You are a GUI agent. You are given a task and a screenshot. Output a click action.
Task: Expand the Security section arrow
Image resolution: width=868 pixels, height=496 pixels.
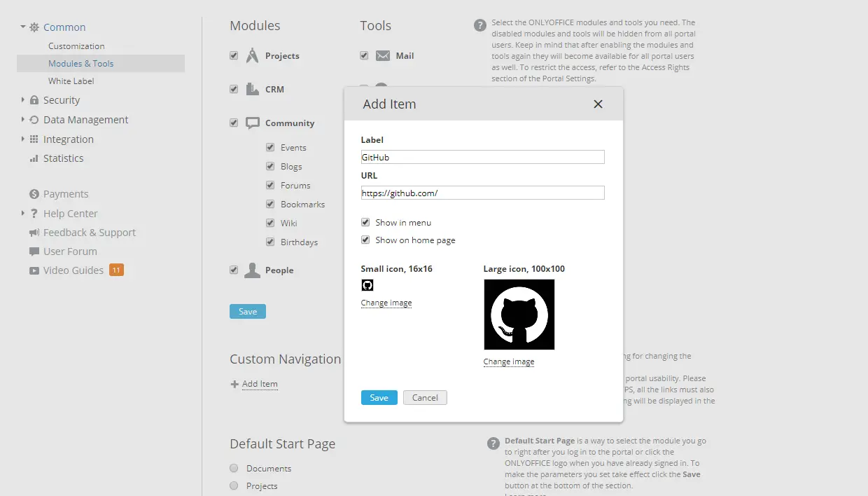(x=23, y=100)
